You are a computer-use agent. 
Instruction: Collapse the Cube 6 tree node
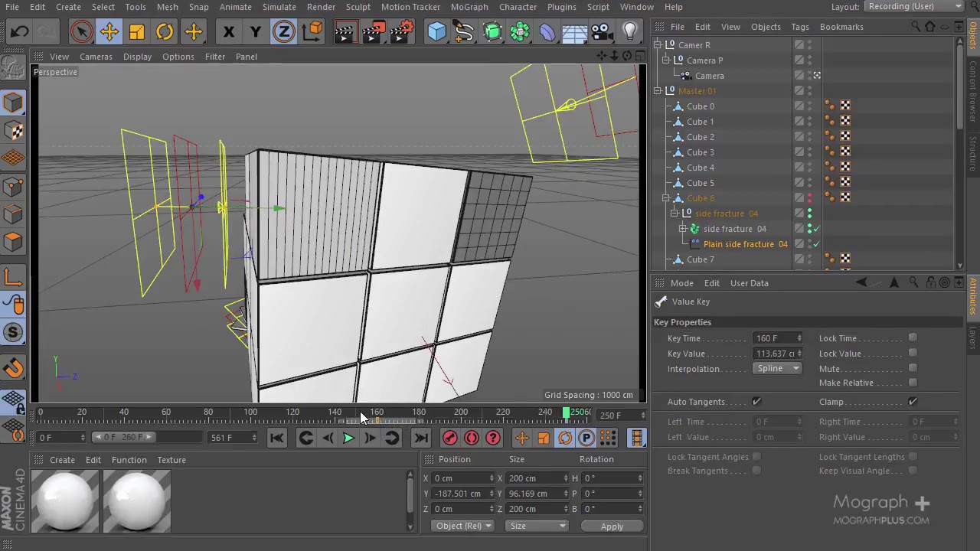coord(667,198)
